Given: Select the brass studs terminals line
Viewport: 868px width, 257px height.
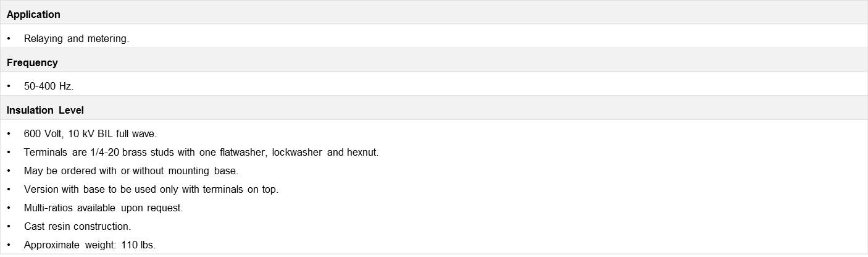Looking at the screenshot, I should click(201, 152).
